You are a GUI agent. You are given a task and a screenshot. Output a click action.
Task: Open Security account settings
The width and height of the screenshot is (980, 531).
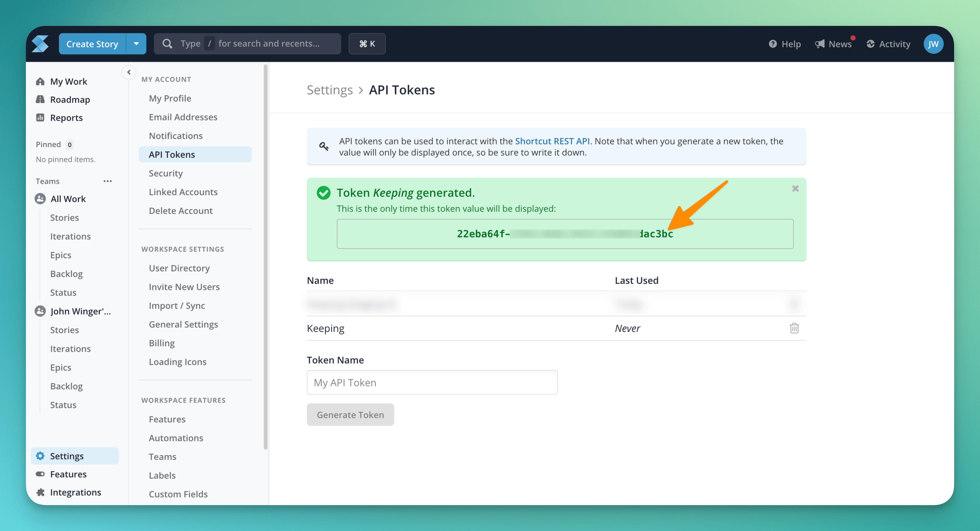pos(165,173)
